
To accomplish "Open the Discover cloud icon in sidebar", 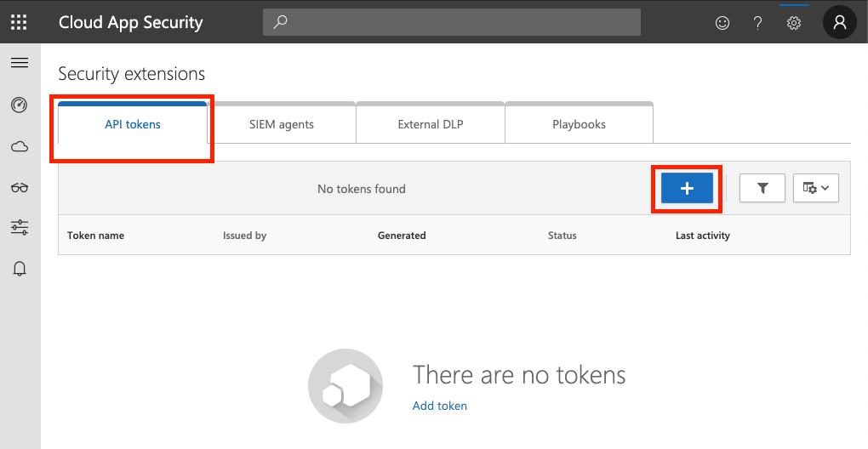I will (20, 147).
